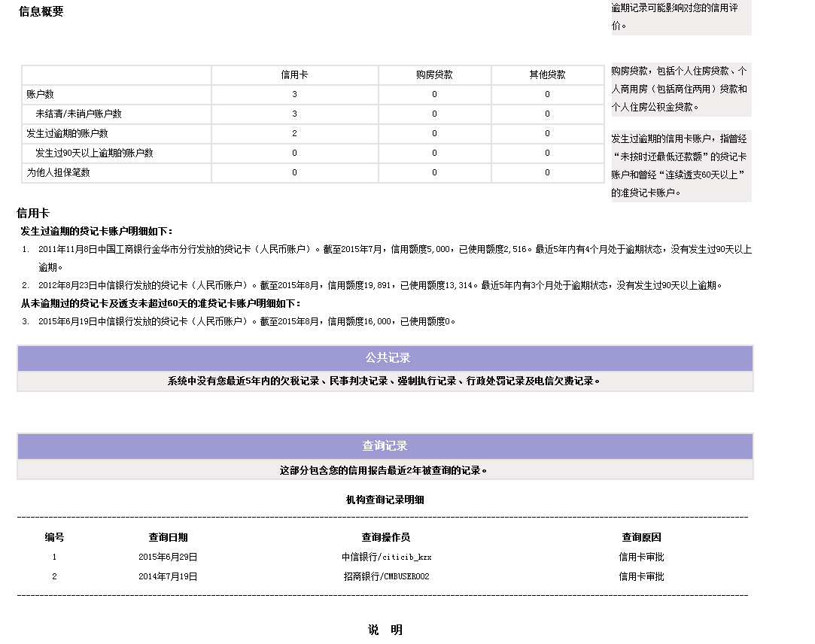Viewport: 815px width, 644px height.
Task: Click the 2014年7月19日 query date
Action: pyautogui.click(x=168, y=576)
